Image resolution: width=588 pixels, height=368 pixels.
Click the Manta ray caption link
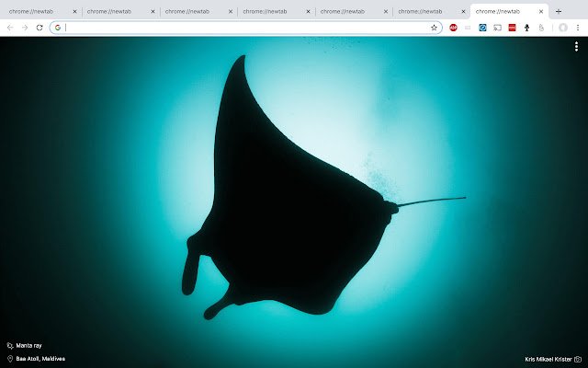point(28,346)
